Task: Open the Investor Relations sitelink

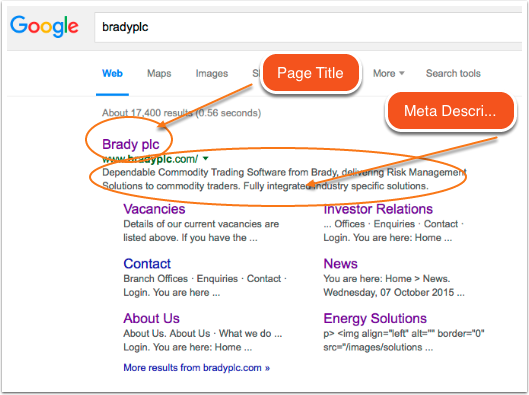Action: pos(378,209)
